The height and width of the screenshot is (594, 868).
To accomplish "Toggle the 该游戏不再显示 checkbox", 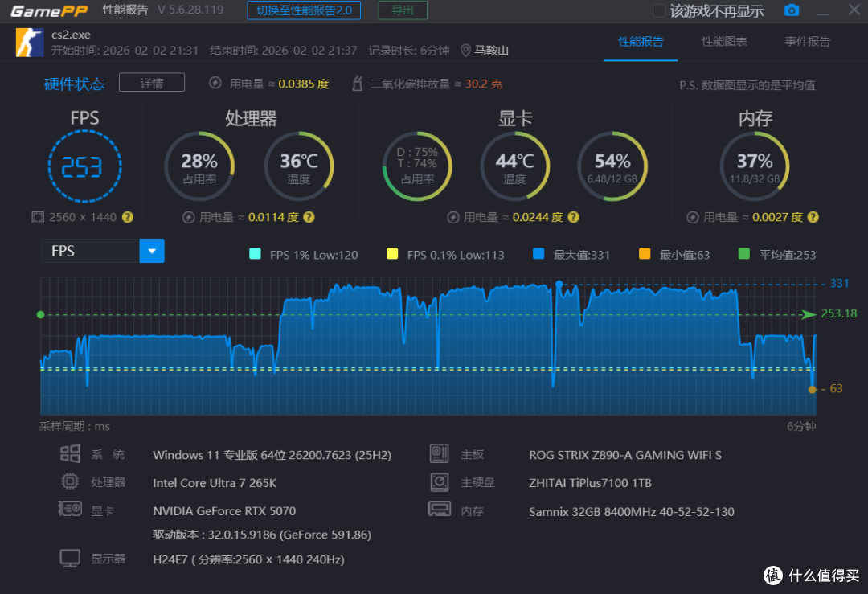I will click(659, 10).
